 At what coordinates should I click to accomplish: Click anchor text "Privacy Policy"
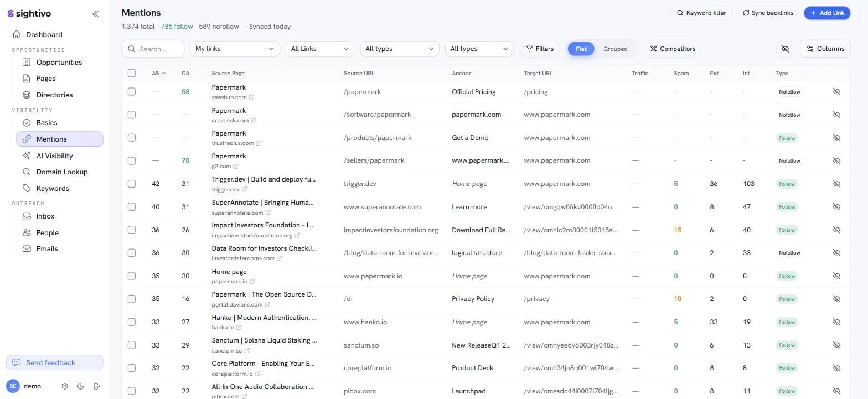point(473,299)
